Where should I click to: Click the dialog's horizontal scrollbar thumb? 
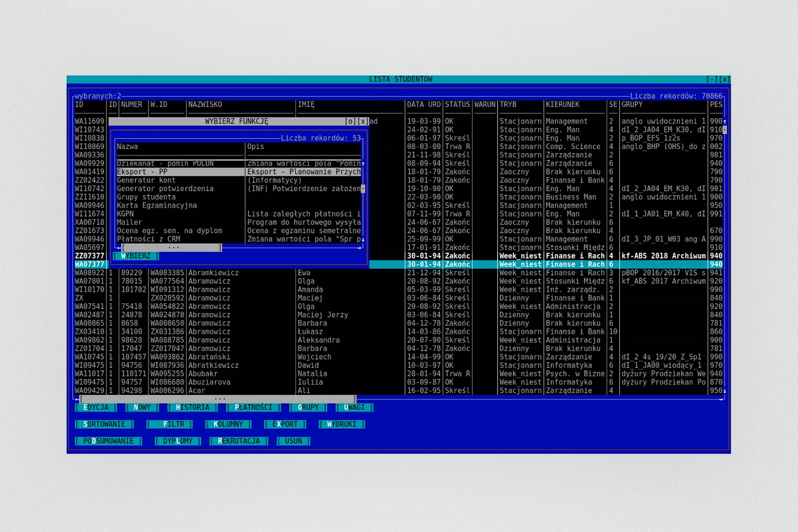pyautogui.click(x=172, y=247)
